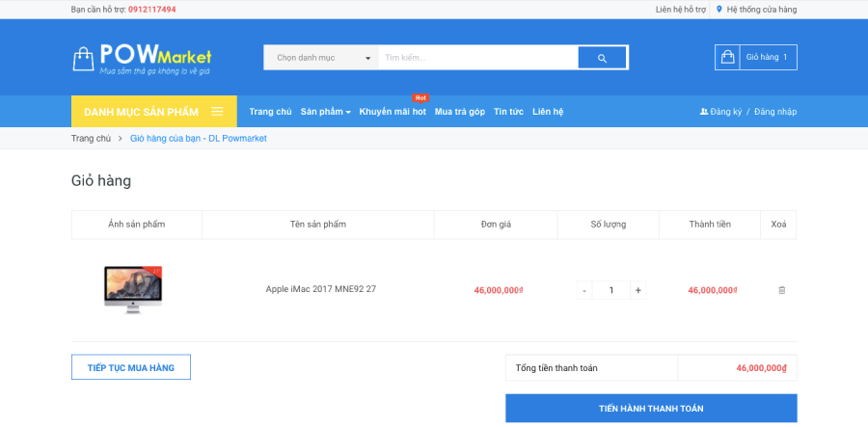Image resolution: width=868 pixels, height=427 pixels.
Task: Delete iMac item with trash icon
Action: pos(781,290)
